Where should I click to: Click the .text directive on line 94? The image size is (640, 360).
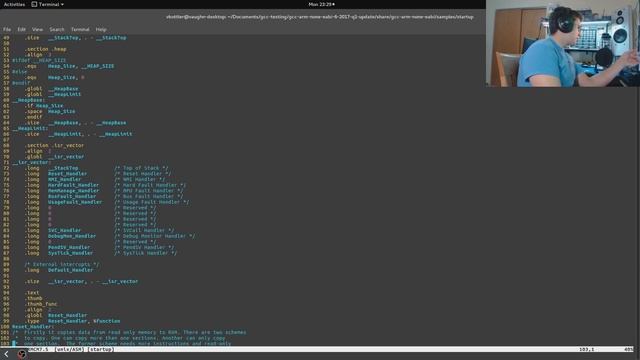(x=31, y=293)
